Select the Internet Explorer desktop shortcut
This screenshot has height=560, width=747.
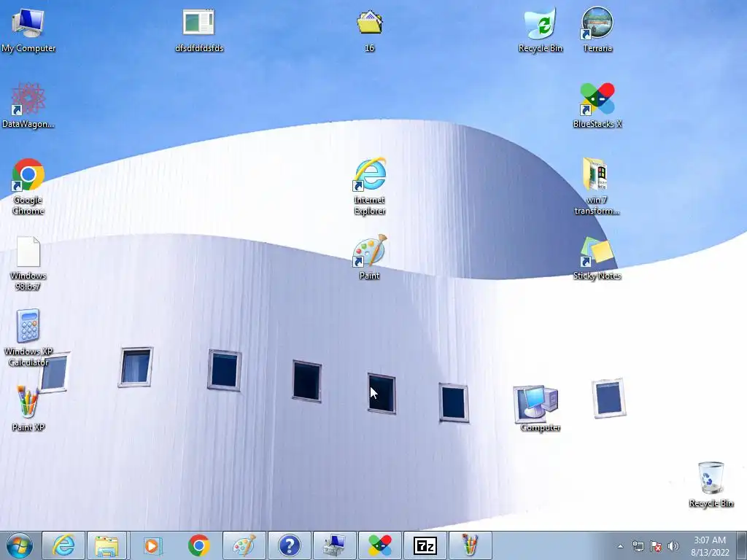[369, 186]
